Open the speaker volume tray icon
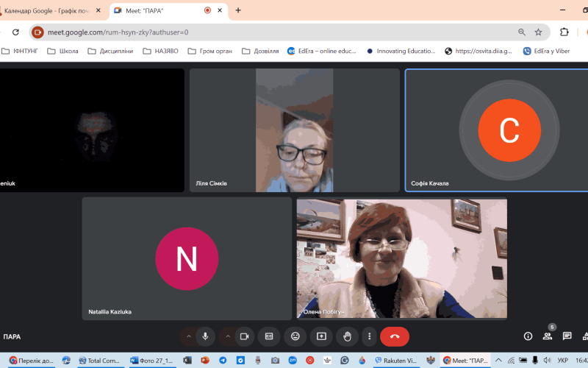The width and height of the screenshot is (588, 368). (547, 361)
